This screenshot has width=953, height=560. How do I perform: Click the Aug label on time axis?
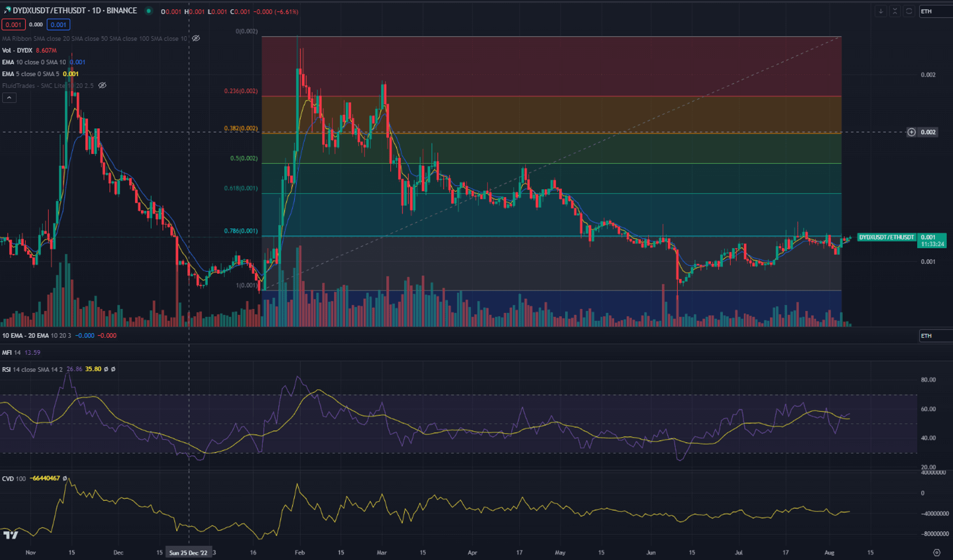(x=830, y=552)
